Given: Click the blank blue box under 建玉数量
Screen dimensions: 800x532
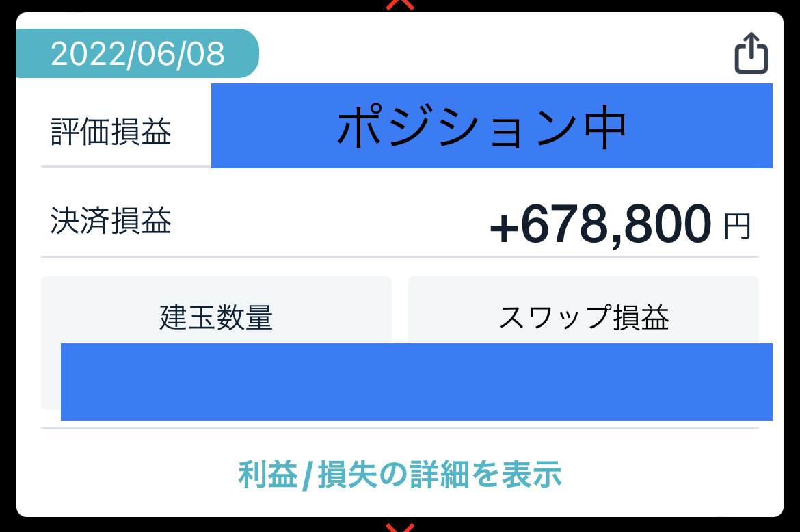Looking at the screenshot, I should point(416,382).
